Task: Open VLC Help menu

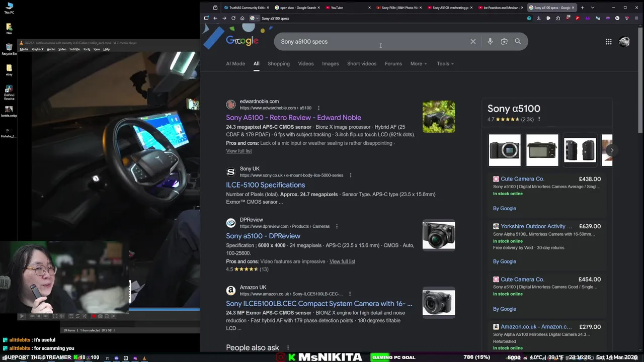Action: [106, 49]
